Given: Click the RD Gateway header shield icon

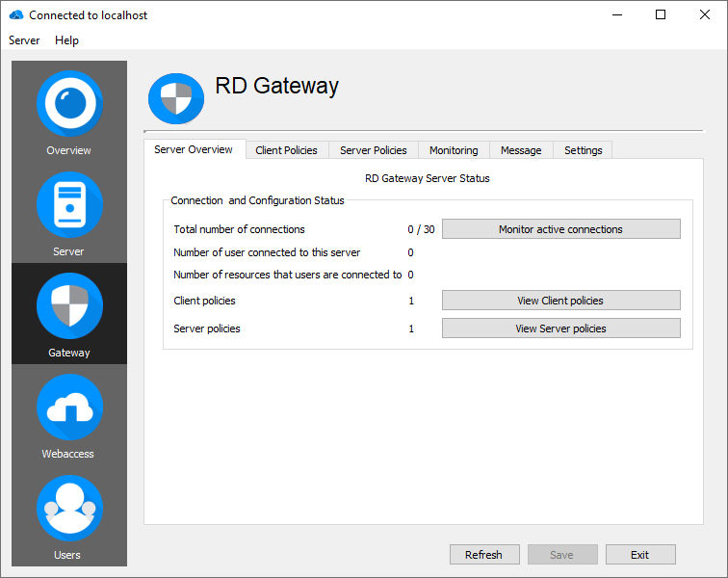Looking at the screenshot, I should pos(176,98).
